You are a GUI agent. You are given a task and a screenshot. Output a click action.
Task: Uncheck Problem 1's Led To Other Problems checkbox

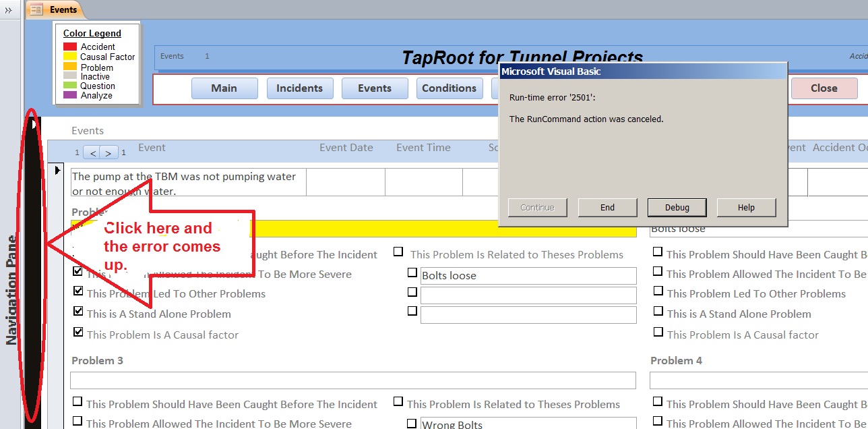point(78,291)
